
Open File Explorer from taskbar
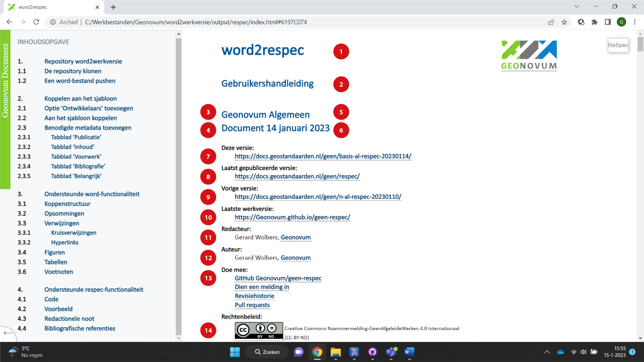[x=335, y=352]
